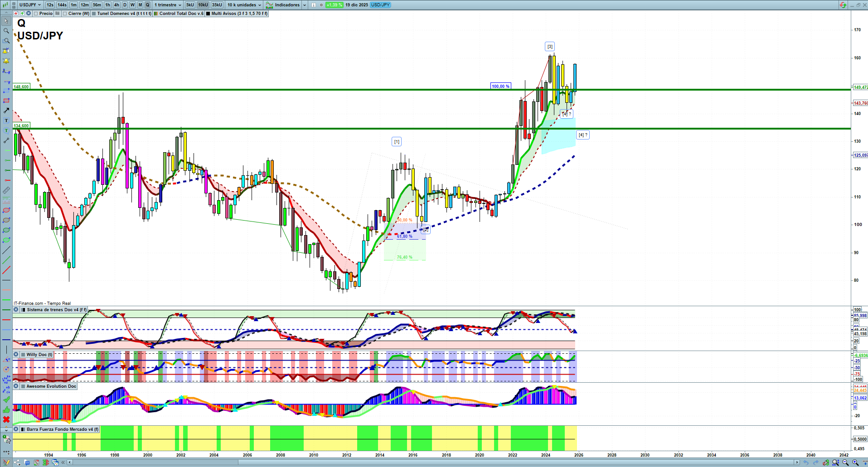
Task: Switch to the 12s timeframe
Action: (x=50, y=5)
